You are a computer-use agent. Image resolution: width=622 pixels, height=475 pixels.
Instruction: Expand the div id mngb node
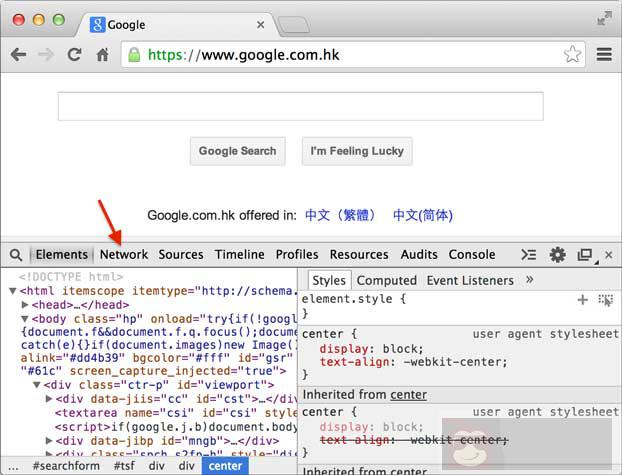(49, 440)
